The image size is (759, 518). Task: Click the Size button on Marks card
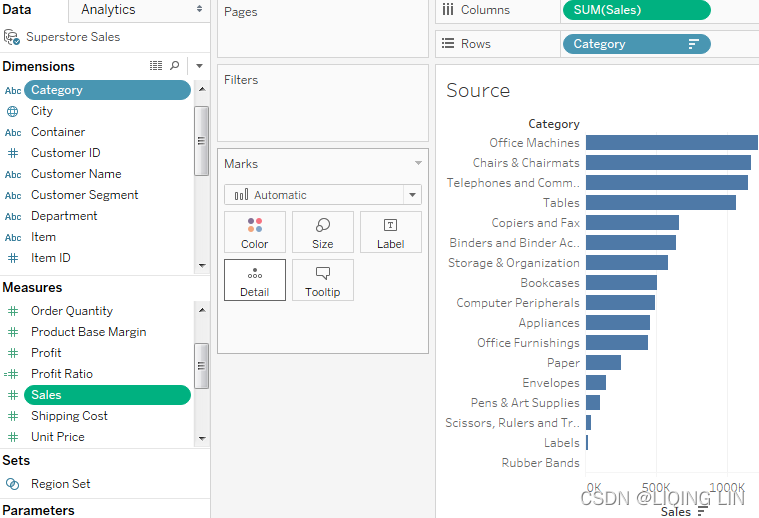coord(323,232)
